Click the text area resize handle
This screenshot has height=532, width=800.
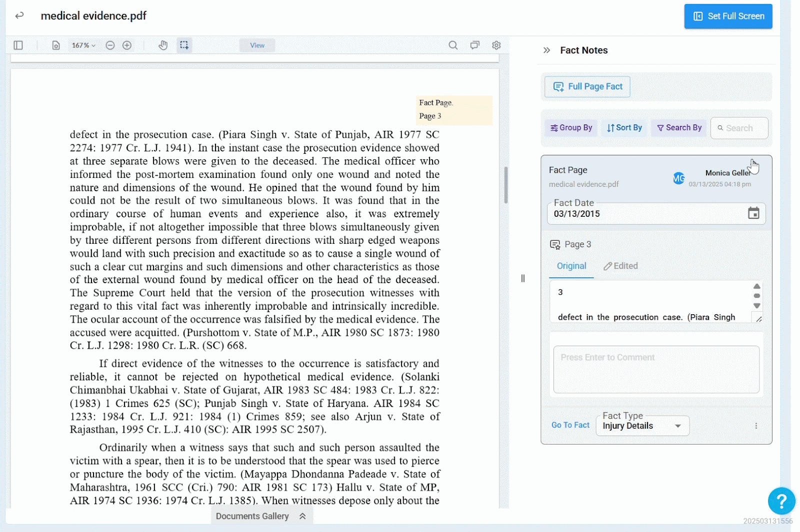click(758, 319)
